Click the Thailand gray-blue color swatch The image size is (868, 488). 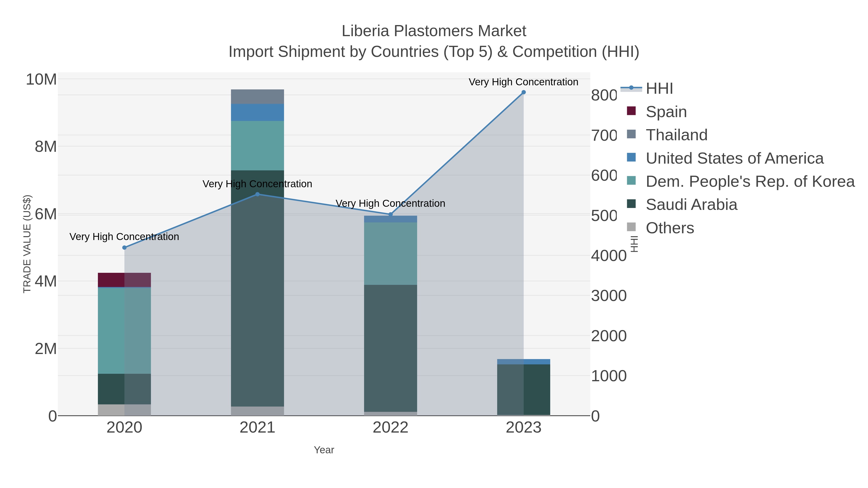click(631, 134)
